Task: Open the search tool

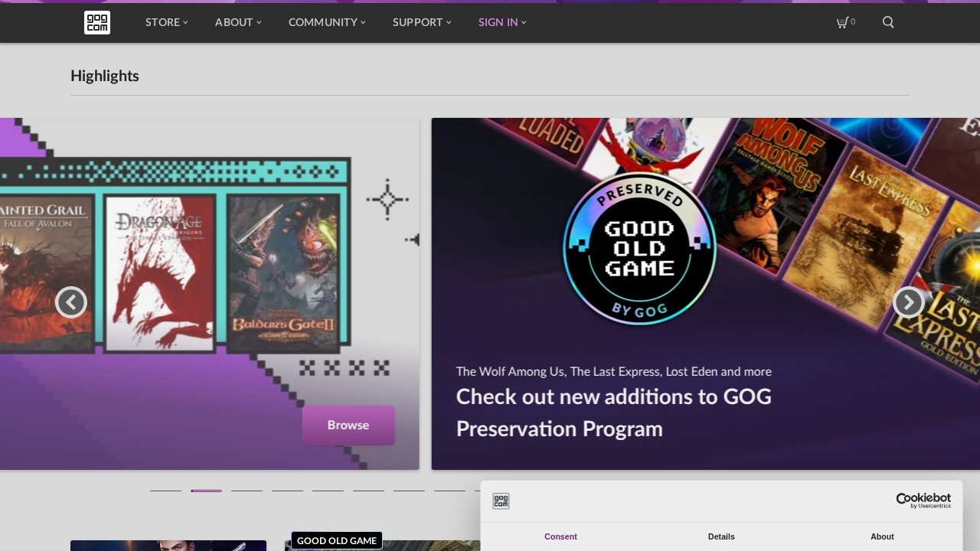Action: click(887, 22)
